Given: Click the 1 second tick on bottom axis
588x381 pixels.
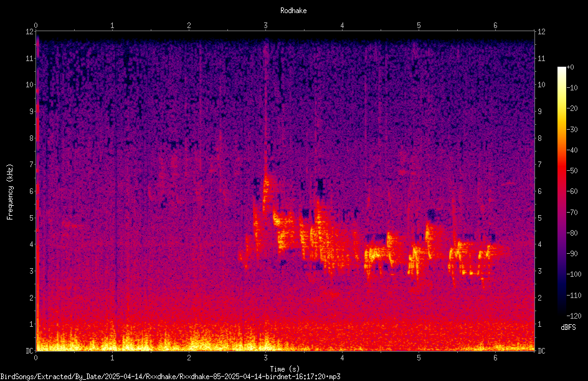Looking at the screenshot, I should click(112, 358).
